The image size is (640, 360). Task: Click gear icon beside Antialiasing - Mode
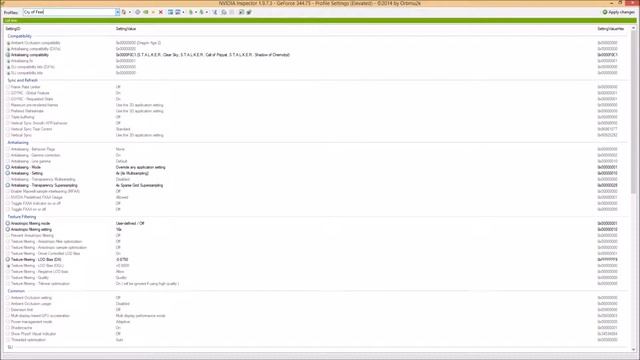pyautogui.click(x=8, y=167)
